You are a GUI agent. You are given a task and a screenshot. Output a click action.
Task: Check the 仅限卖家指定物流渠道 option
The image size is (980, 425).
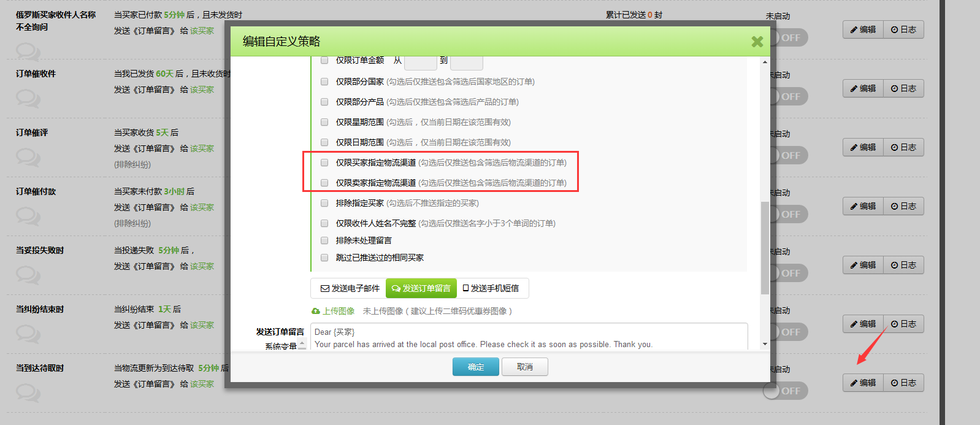(324, 183)
